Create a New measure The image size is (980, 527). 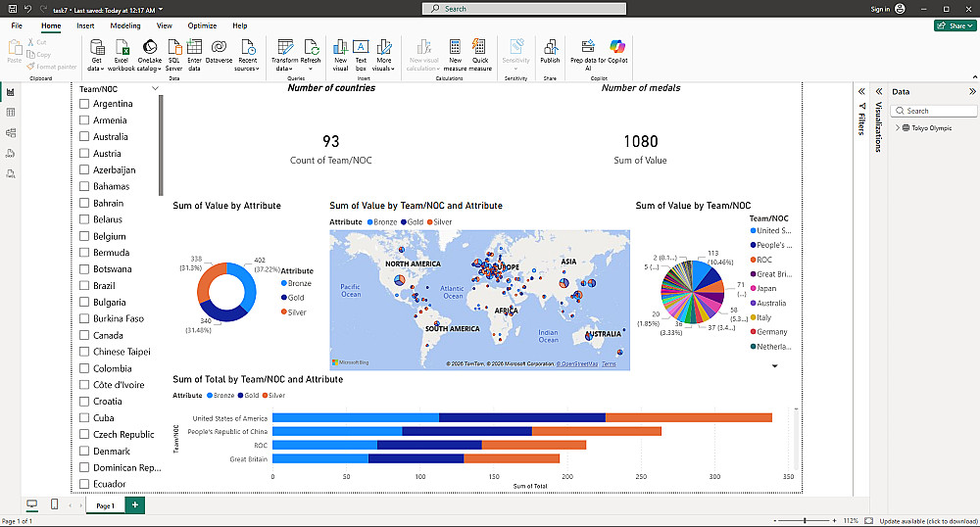point(455,55)
